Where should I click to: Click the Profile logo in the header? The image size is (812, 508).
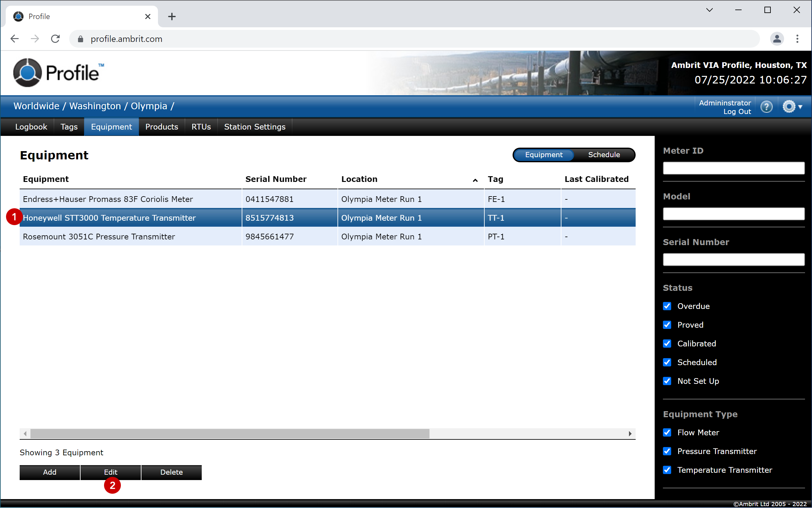point(58,73)
